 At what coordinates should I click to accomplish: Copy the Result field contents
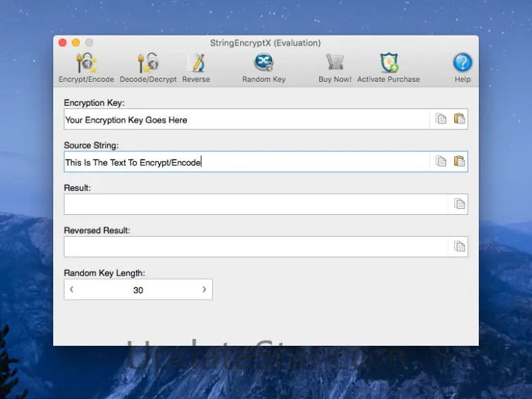[x=460, y=204]
